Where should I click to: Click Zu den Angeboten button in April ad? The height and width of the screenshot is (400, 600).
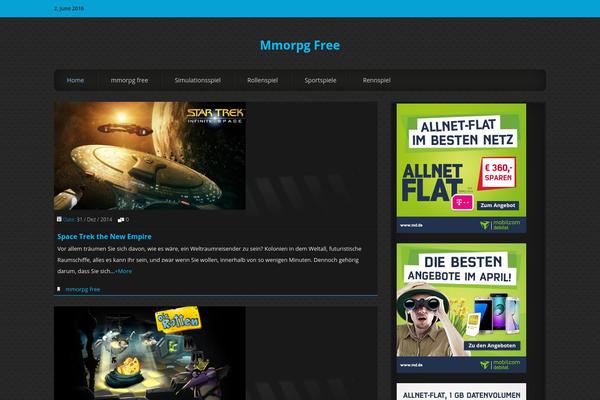pyautogui.click(x=492, y=346)
